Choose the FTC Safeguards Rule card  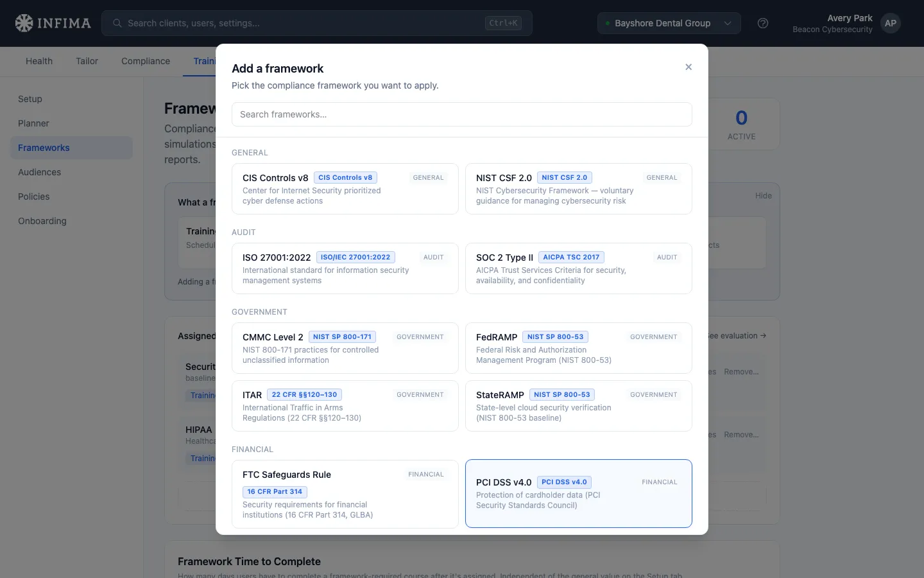pyautogui.click(x=345, y=494)
